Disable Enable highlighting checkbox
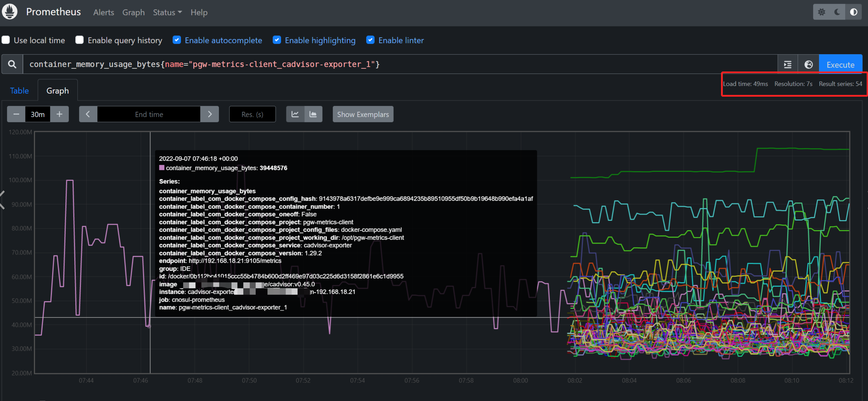Image resolution: width=868 pixels, height=401 pixels. [x=277, y=40]
